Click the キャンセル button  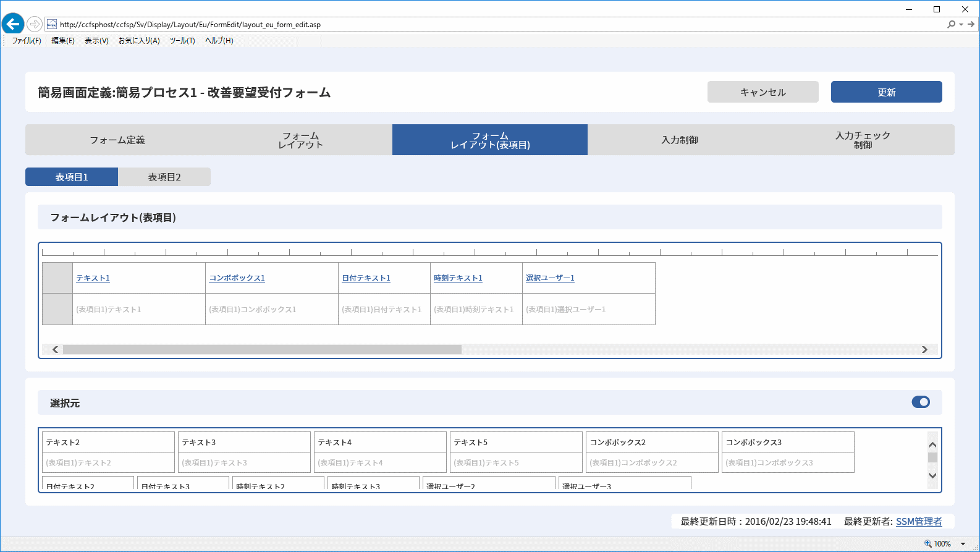point(763,92)
